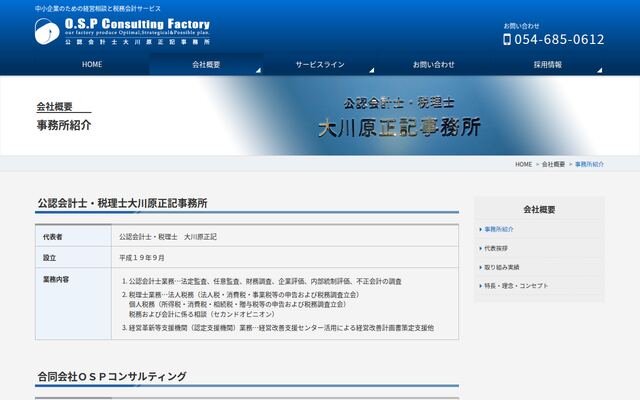Viewport: 640px width, 400px height.
Task: Click HOME in the breadcrumb
Action: point(523,164)
